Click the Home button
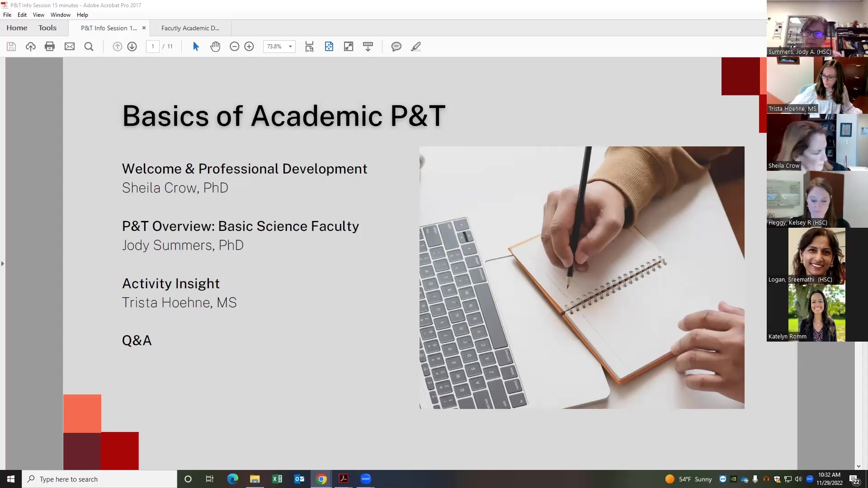 [17, 28]
